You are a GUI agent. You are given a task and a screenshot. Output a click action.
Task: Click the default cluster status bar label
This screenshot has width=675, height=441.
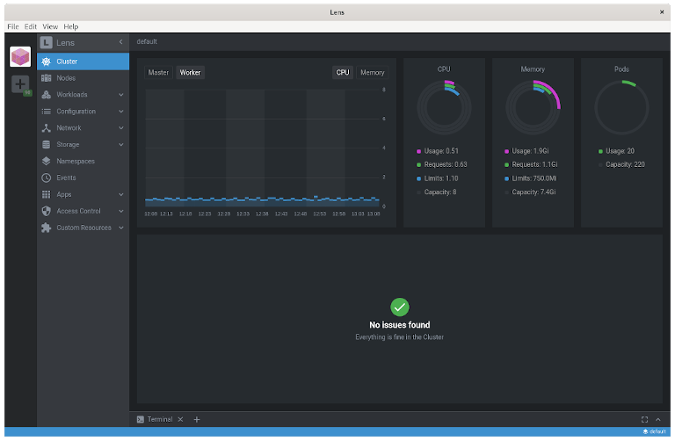(654, 432)
